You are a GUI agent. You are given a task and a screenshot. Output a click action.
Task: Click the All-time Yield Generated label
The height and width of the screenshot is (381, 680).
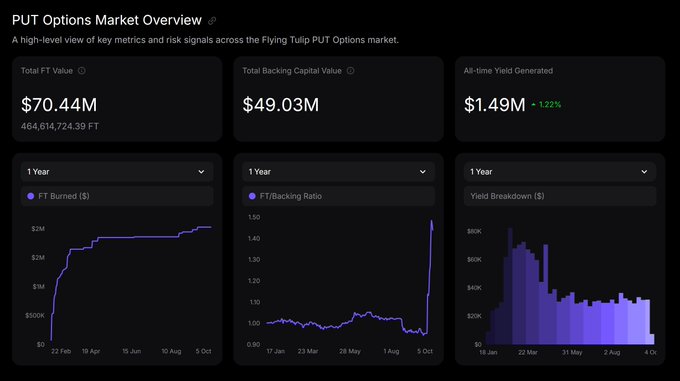[508, 71]
